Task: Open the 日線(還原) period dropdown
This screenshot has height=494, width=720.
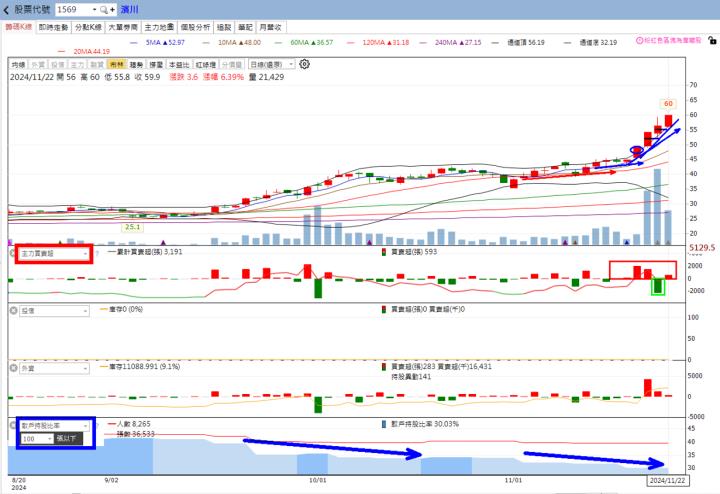Action: tap(270, 63)
